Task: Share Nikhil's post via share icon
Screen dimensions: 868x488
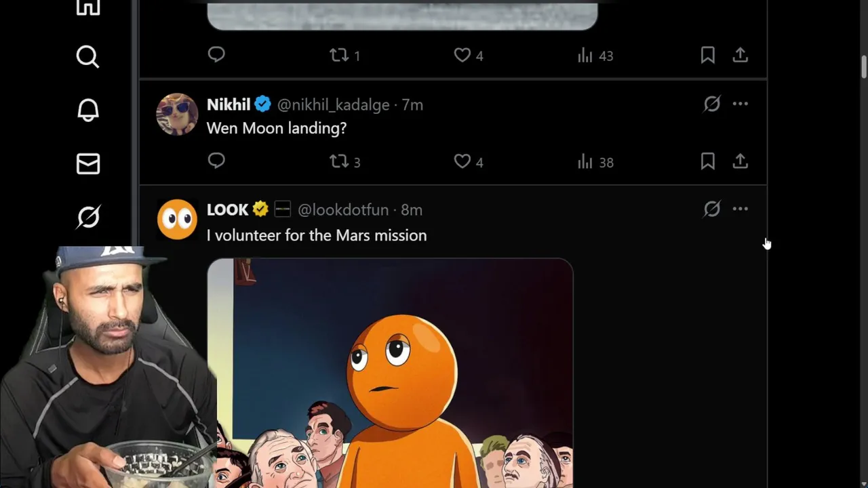Action: tap(740, 161)
